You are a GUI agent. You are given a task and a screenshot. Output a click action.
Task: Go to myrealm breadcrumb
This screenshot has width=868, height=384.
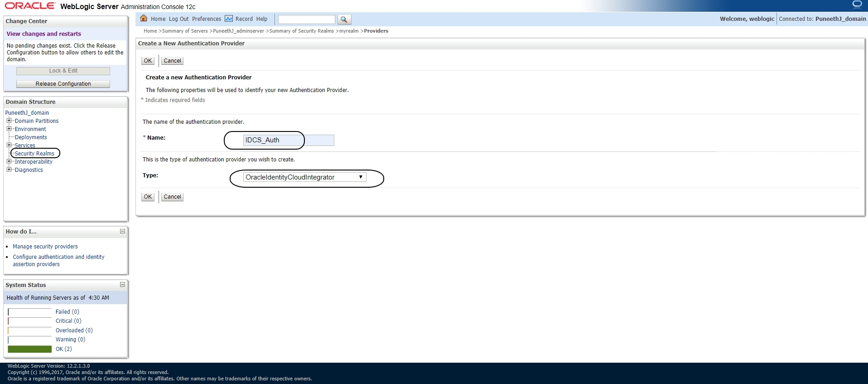tap(349, 31)
